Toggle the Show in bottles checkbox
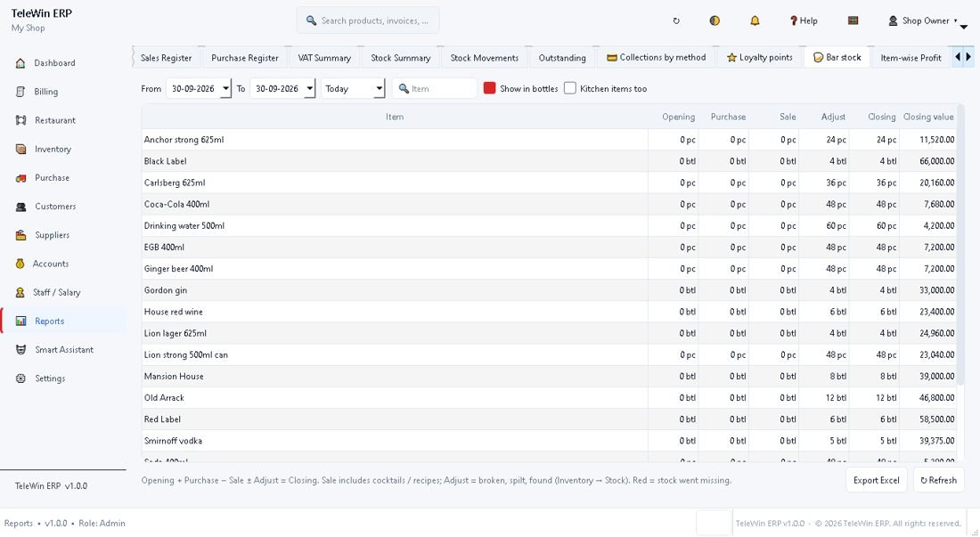980x537 pixels. coord(489,89)
